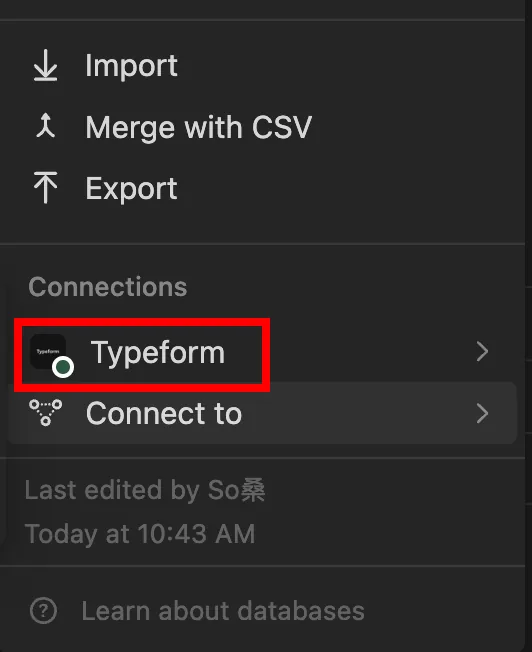
Task: Click the green status dot on Typeform
Action: pos(63,367)
